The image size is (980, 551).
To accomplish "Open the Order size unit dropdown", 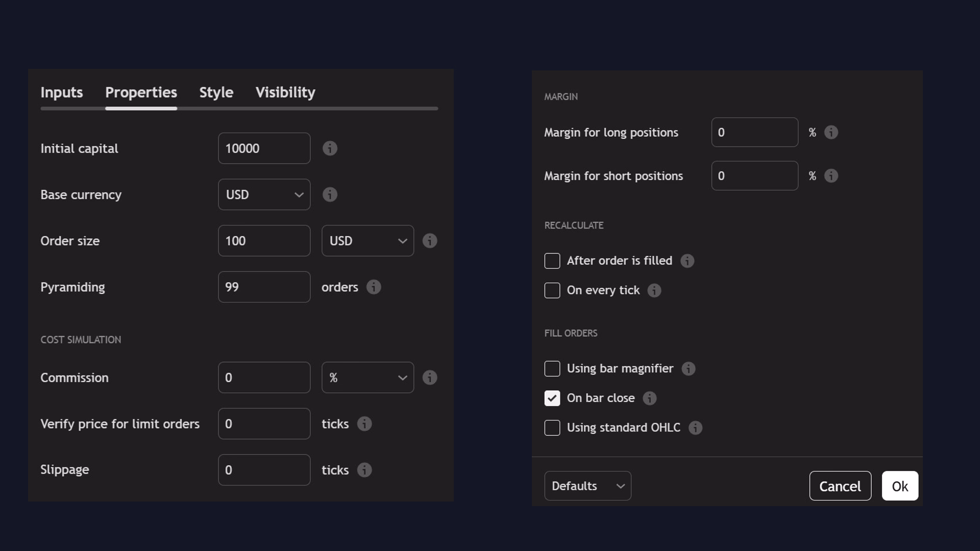I will (368, 241).
